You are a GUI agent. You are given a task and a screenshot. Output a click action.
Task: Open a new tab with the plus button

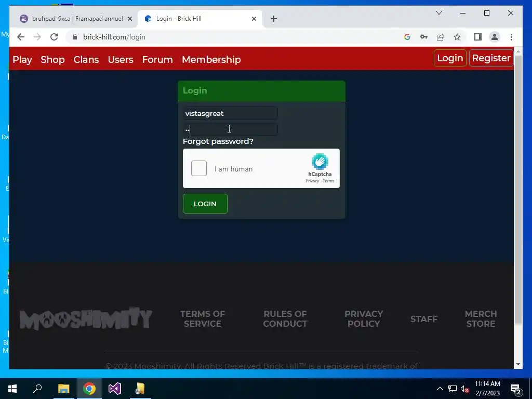pos(274,19)
